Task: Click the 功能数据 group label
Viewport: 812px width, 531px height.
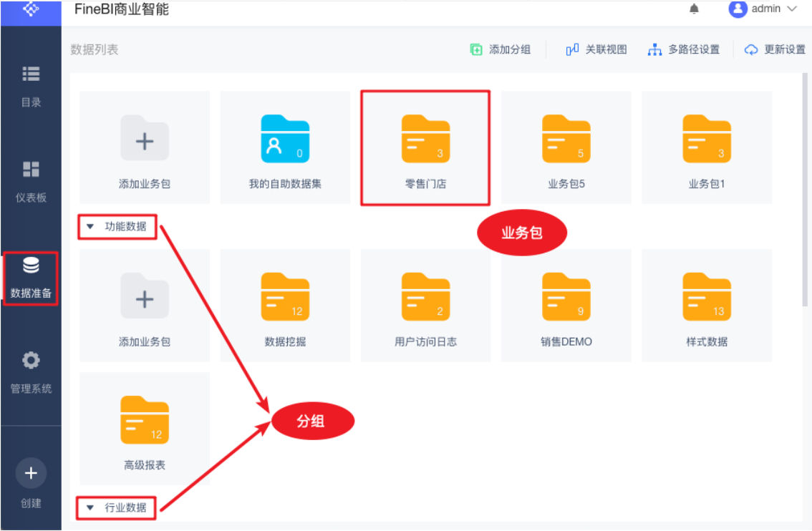Action: (125, 227)
